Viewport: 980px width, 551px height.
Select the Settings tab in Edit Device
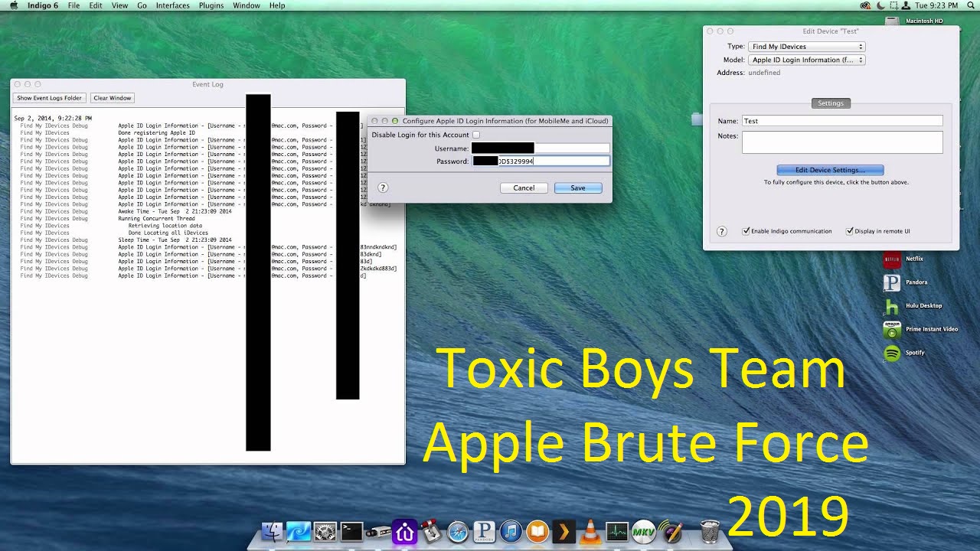831,103
